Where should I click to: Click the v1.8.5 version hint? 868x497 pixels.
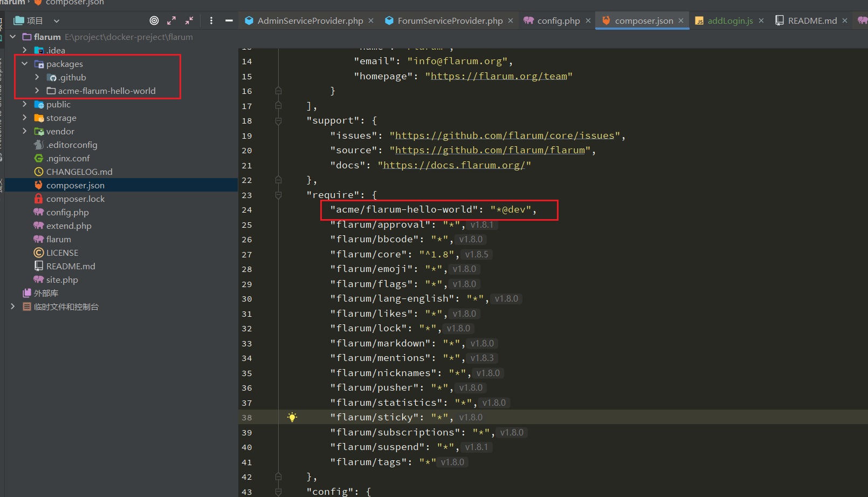click(477, 254)
